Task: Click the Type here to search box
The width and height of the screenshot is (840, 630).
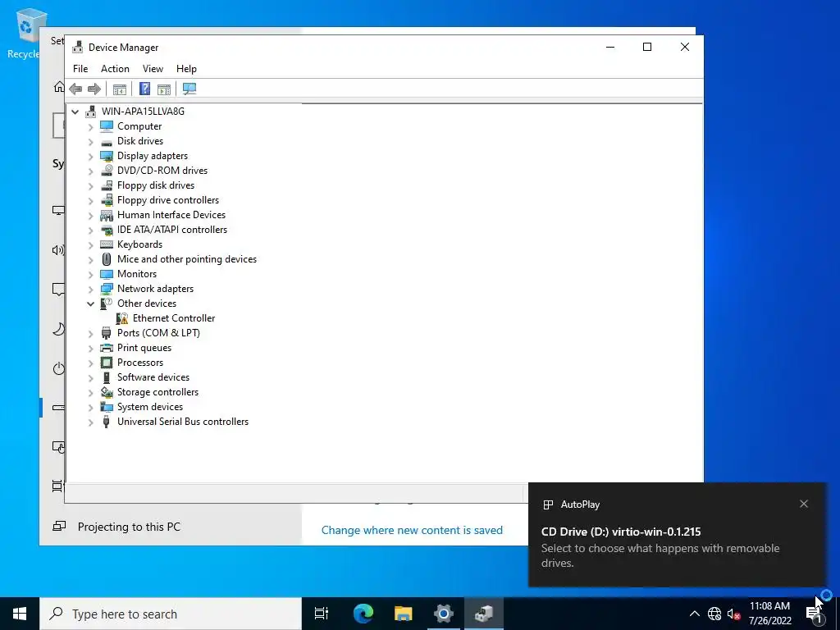Action: point(171,614)
